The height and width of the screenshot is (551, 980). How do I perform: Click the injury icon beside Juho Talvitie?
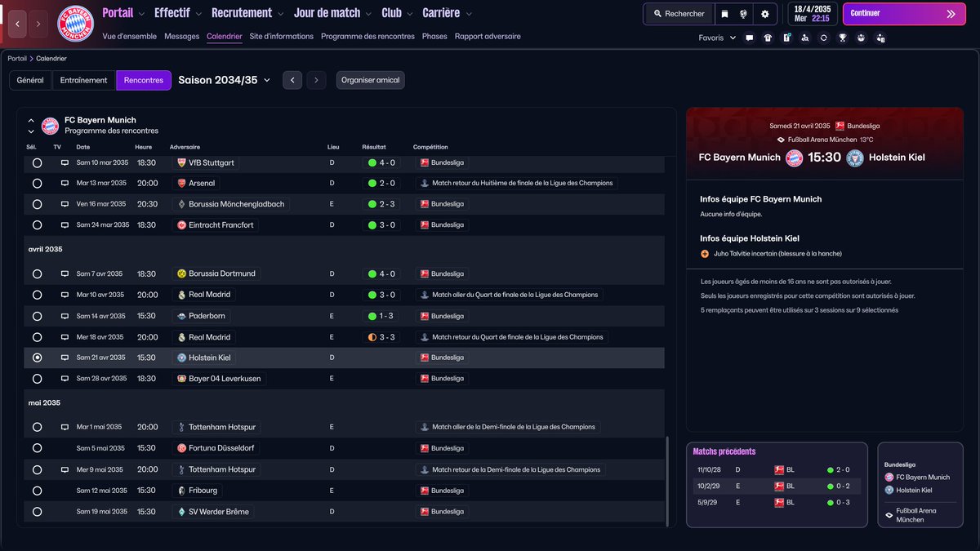[705, 254]
